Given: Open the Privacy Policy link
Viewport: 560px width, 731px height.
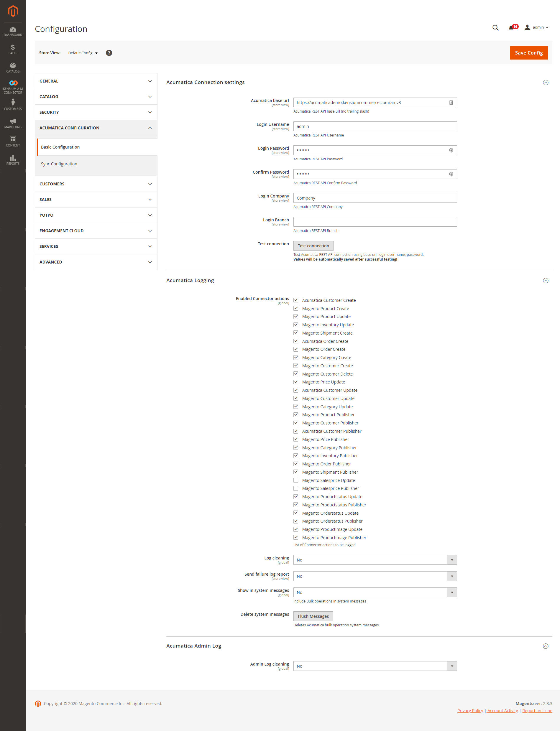Looking at the screenshot, I should point(470,711).
